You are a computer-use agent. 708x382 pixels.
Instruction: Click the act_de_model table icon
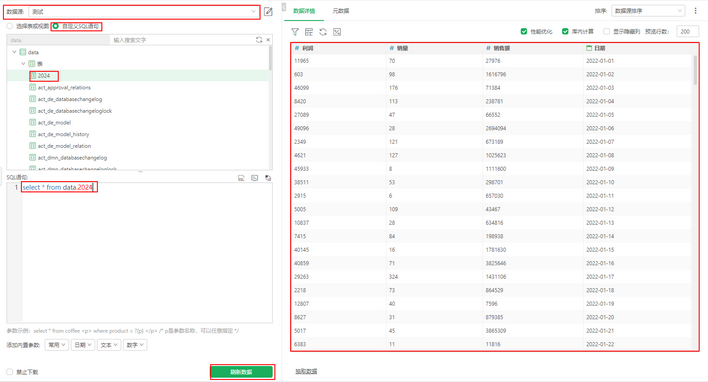[x=33, y=122]
